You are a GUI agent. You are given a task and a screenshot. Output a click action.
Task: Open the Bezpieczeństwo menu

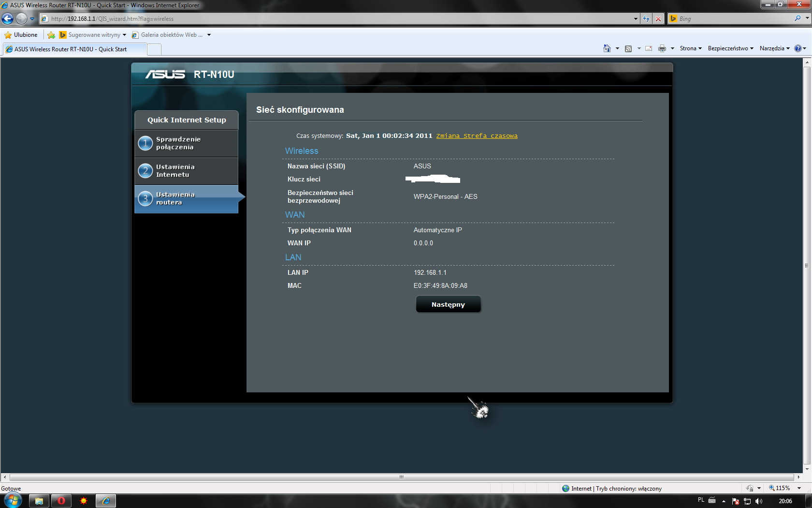(x=730, y=48)
